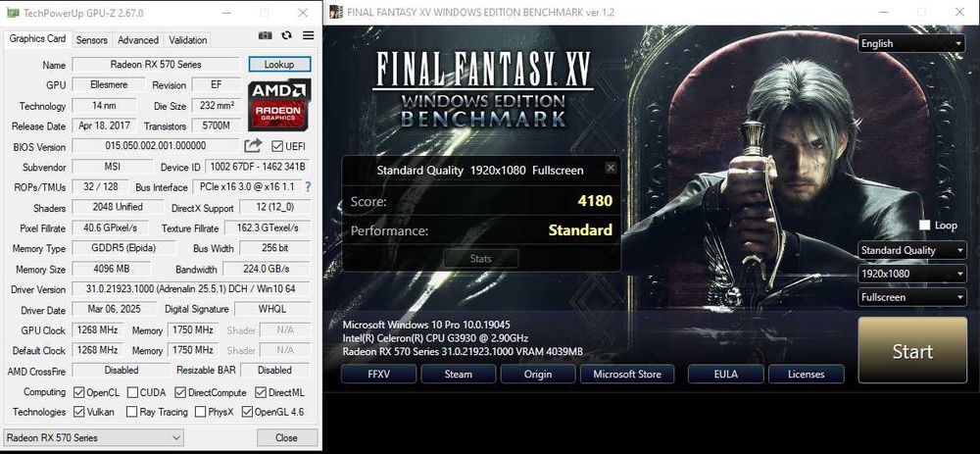The height and width of the screenshot is (454, 980).
Task: Click the Bus Interface question mark
Action: point(308,186)
